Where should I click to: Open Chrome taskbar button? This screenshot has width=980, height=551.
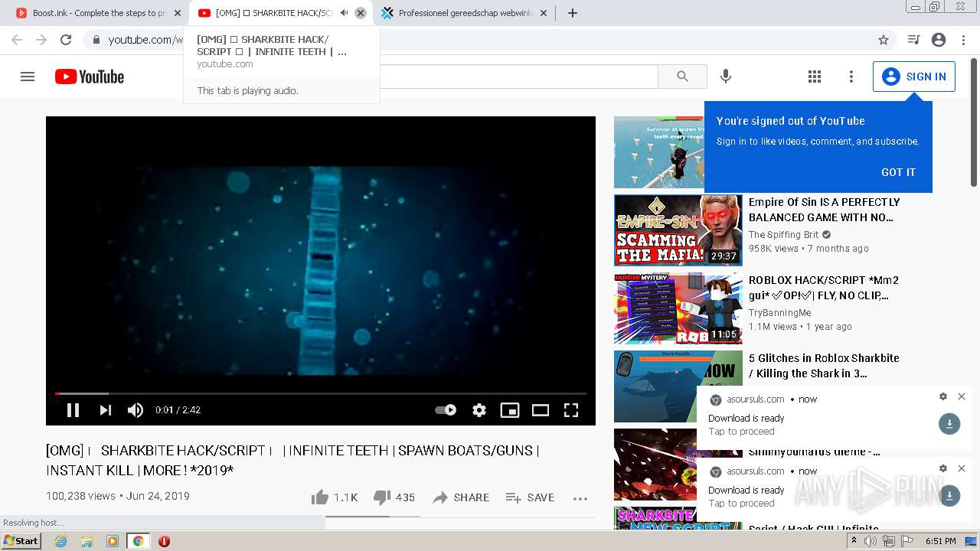[139, 541]
